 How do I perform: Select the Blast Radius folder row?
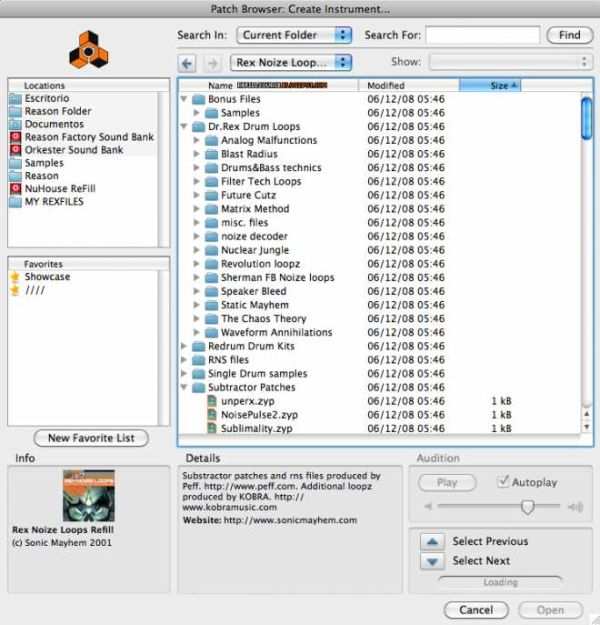[x=381, y=154]
